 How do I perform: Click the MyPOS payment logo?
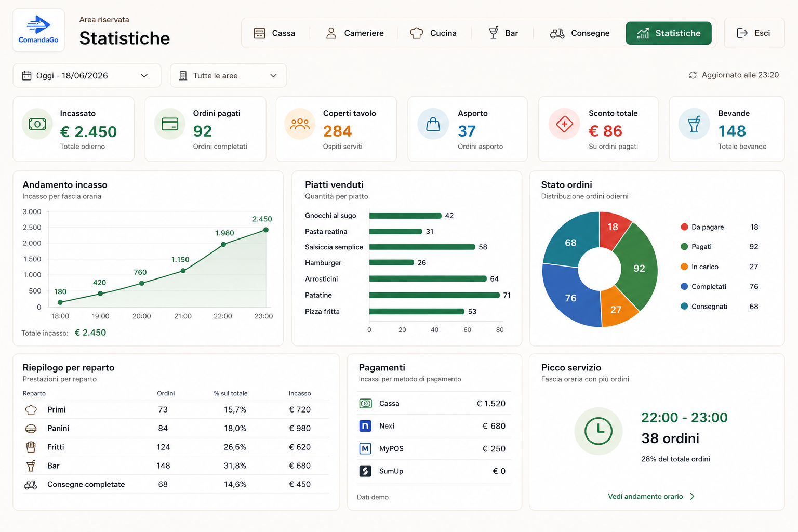click(x=365, y=448)
